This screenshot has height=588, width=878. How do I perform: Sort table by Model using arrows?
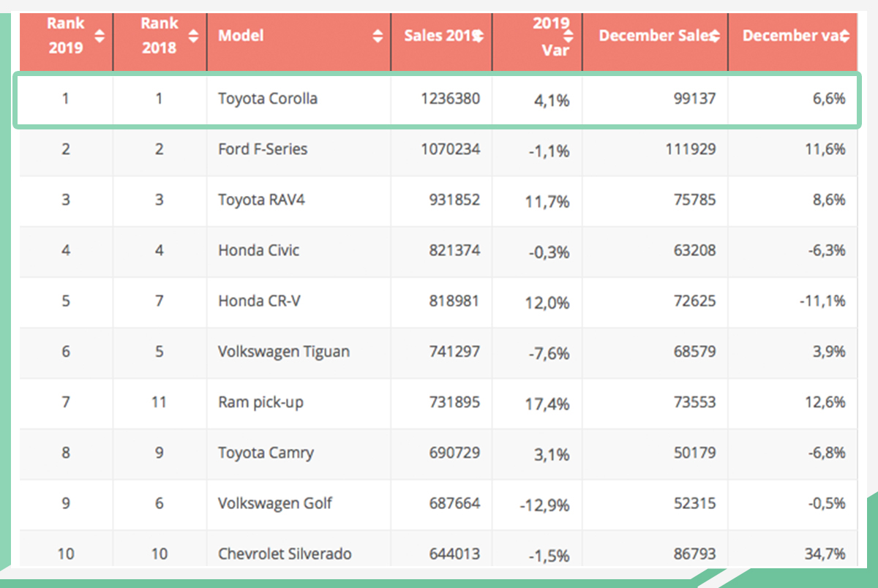(x=378, y=36)
